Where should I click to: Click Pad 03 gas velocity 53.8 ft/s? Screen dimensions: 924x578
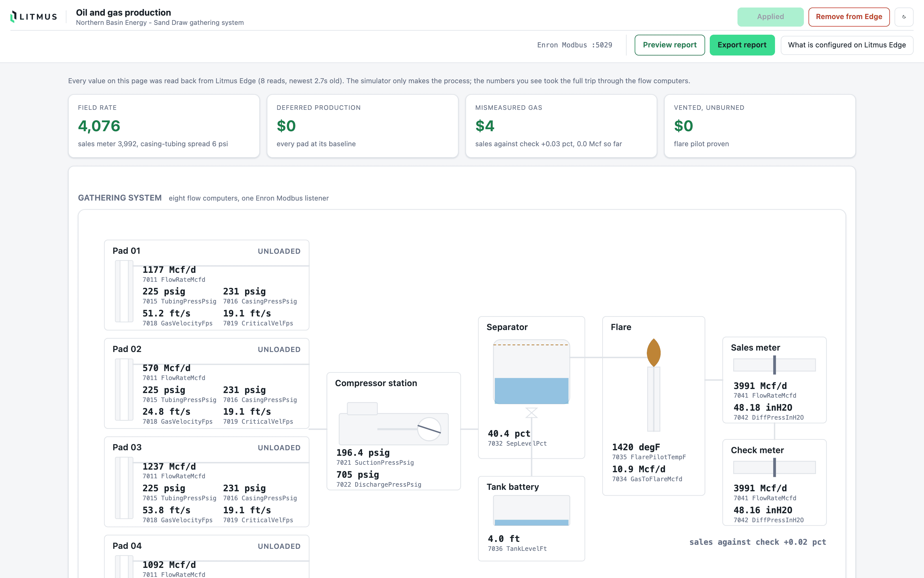pyautogui.click(x=166, y=510)
